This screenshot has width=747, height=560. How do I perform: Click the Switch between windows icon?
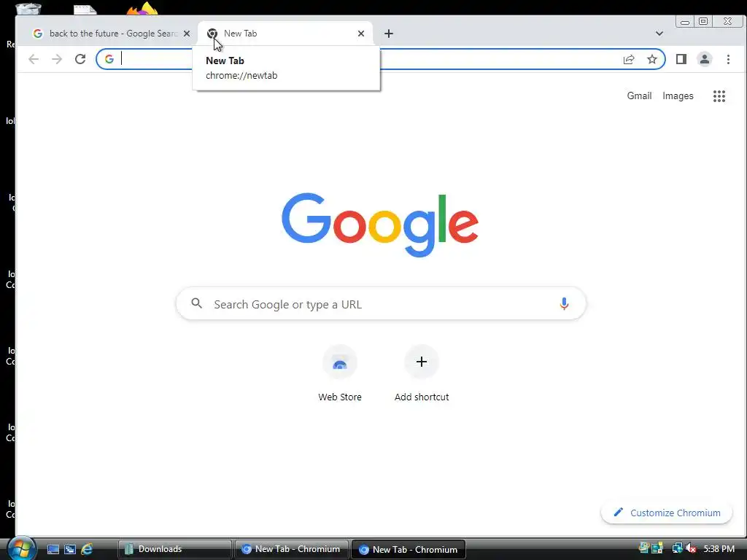pyautogui.click(x=70, y=549)
